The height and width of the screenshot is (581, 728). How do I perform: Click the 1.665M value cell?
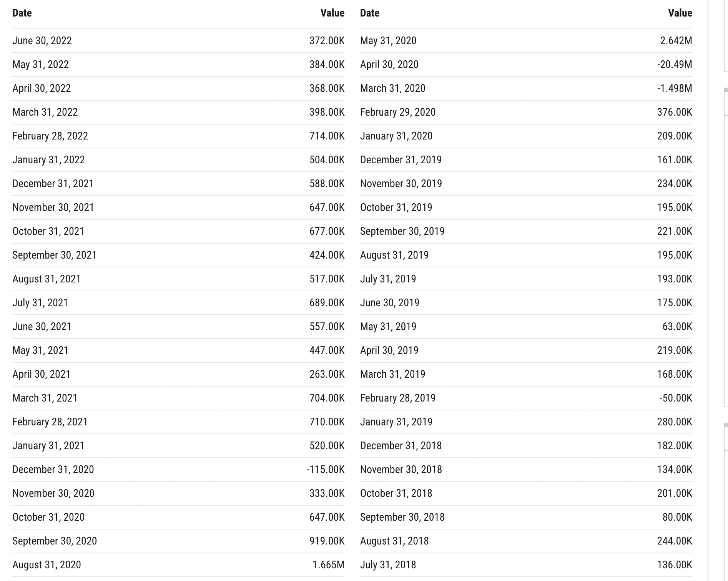pos(328,565)
